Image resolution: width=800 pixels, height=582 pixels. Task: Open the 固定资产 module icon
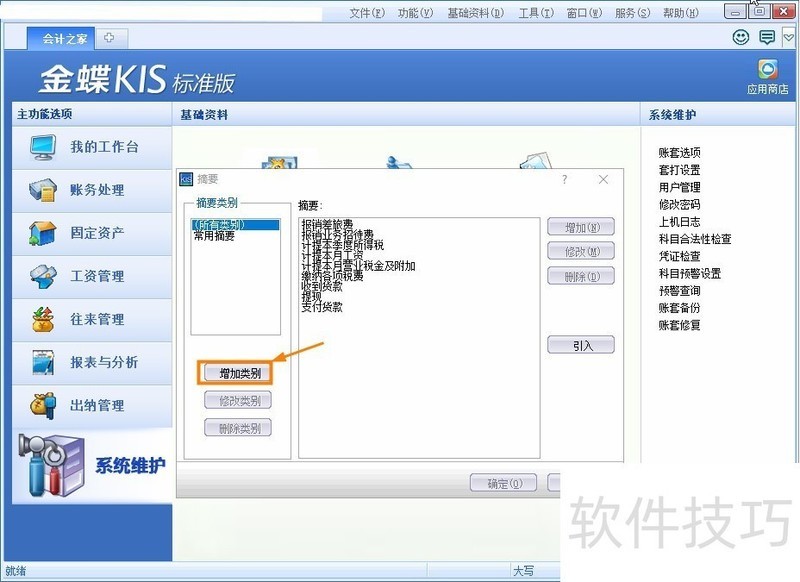click(42, 233)
